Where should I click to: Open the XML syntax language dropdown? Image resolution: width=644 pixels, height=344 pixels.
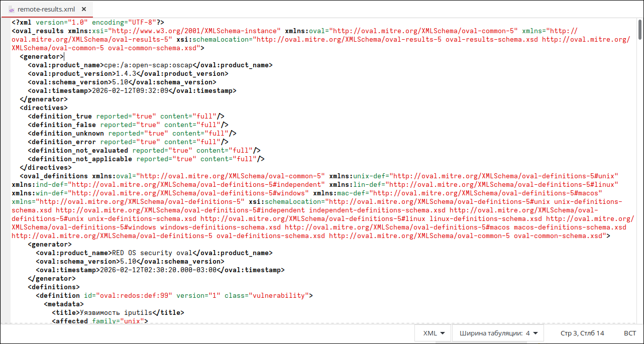pos(435,333)
